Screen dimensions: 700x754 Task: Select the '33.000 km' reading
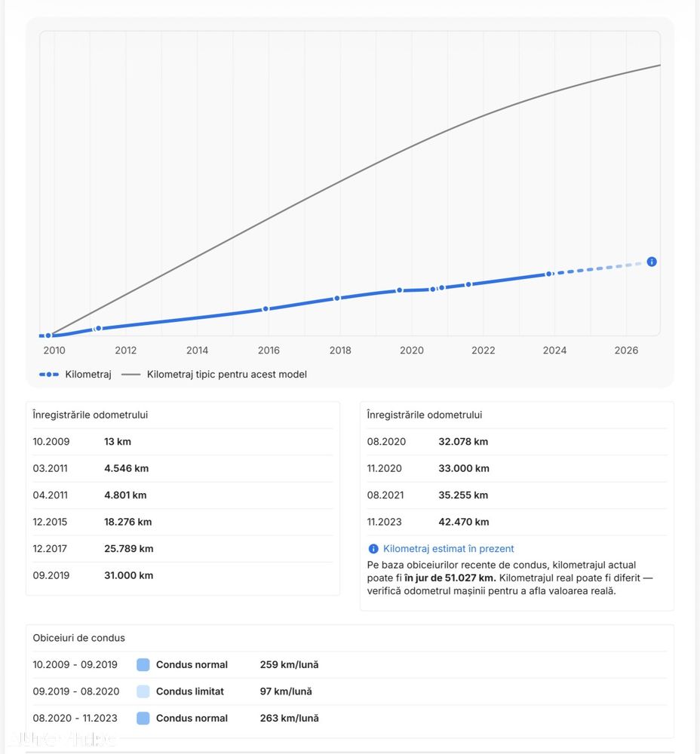tap(463, 468)
